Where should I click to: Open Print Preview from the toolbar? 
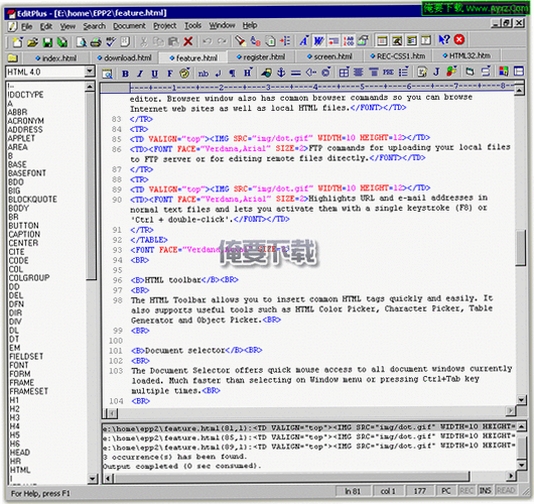click(x=81, y=42)
